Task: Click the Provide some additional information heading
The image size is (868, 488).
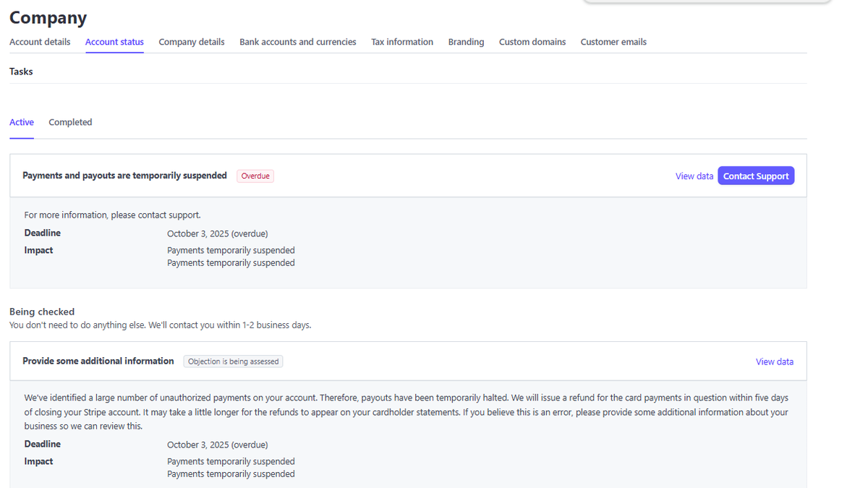Action: pyautogui.click(x=98, y=361)
